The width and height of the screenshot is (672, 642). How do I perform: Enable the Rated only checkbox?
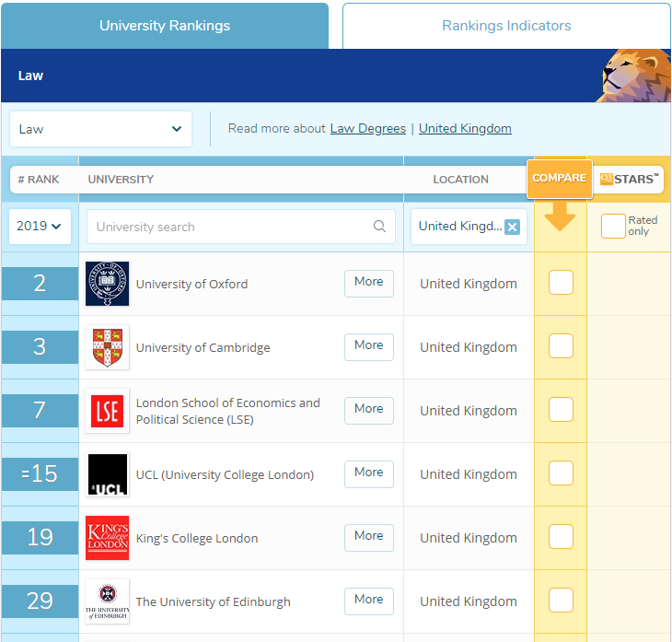pyautogui.click(x=613, y=226)
